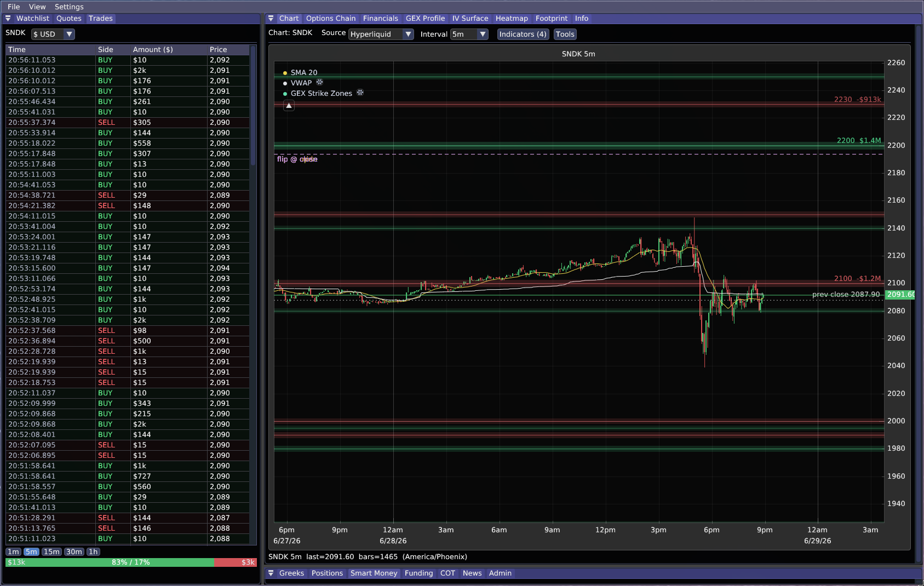
Task: Open the Options Chain tab
Action: pyautogui.click(x=331, y=18)
